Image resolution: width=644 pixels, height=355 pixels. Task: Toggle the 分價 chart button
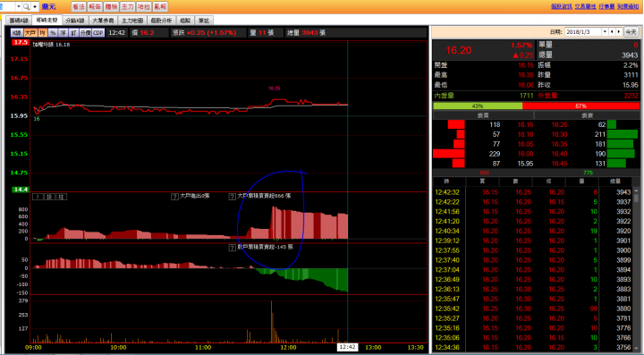pos(85,33)
